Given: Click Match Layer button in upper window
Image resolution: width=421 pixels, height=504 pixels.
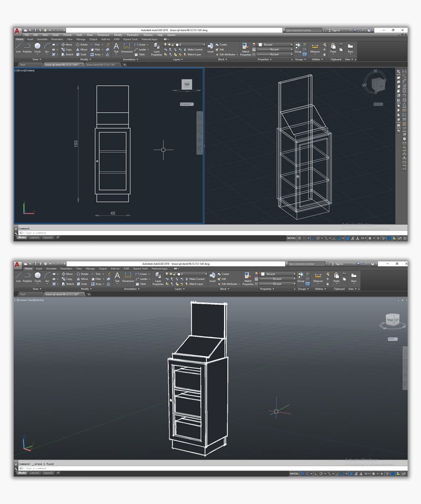Looking at the screenshot, I should point(192,54).
